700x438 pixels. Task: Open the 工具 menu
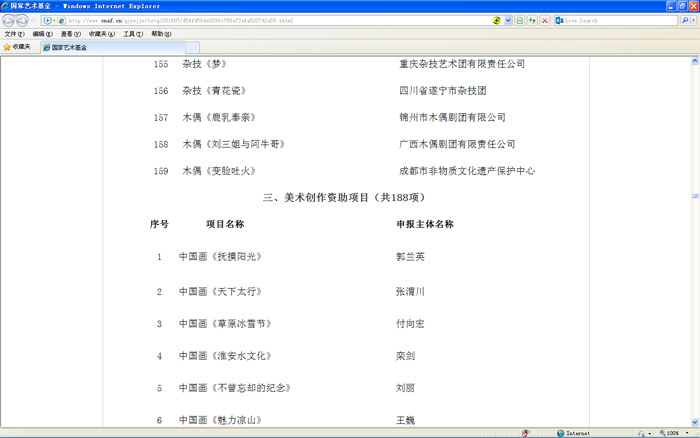pos(132,34)
